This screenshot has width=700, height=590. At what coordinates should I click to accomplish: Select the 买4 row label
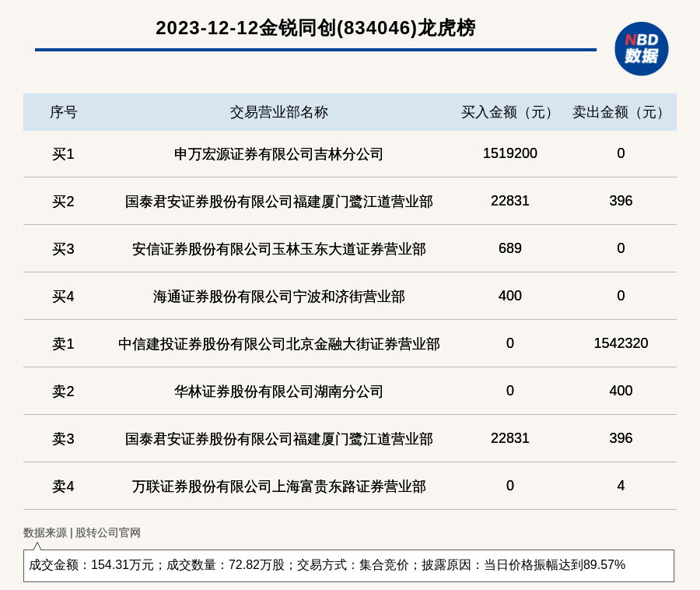click(x=64, y=297)
